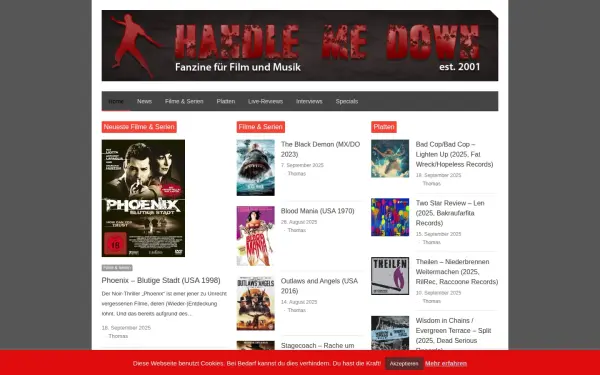Open The Black Demon (MX/DO 2023) review
This screenshot has height=375, width=600.
pos(321,149)
